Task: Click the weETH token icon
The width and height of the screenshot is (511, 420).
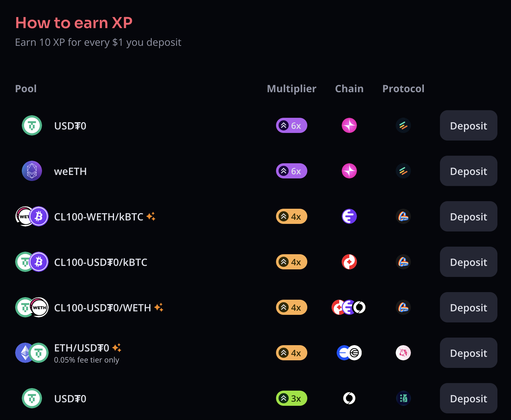Action: pyautogui.click(x=32, y=171)
